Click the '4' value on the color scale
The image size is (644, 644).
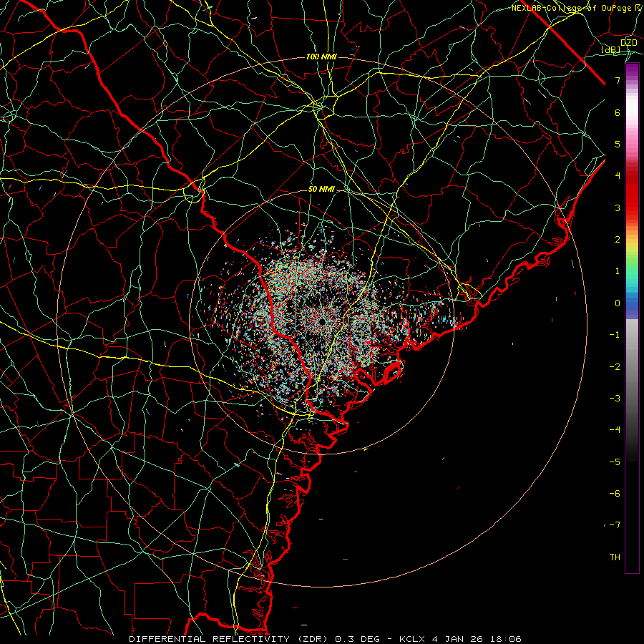pos(618,176)
